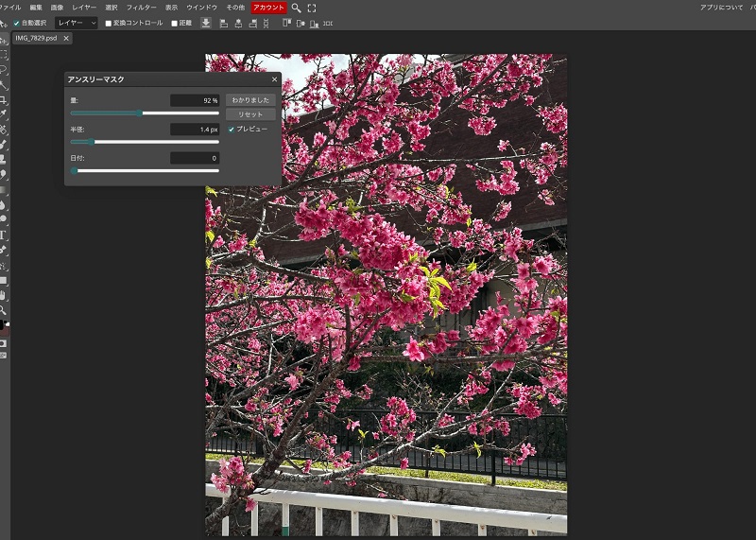
Task: Activate the Zoom magnifier tool in the left toolbar
Action: [x=4, y=309]
